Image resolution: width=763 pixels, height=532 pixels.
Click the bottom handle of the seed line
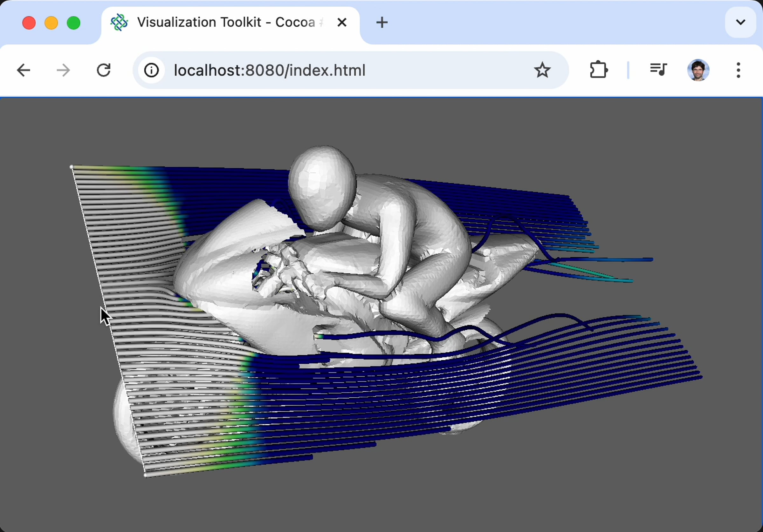145,475
